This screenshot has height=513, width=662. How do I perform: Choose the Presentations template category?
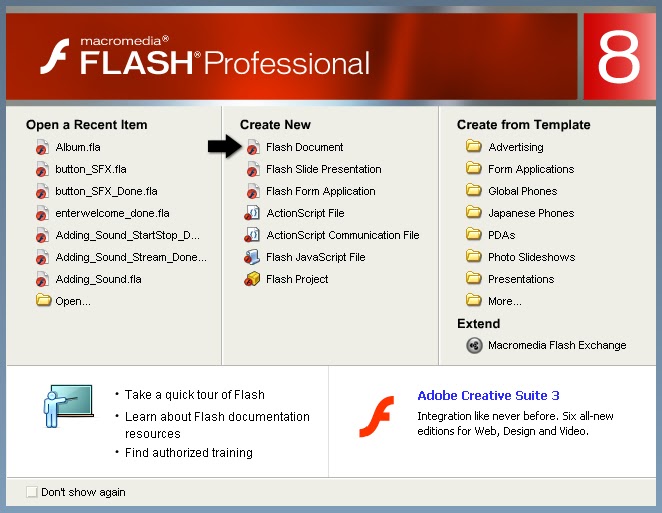[521, 279]
